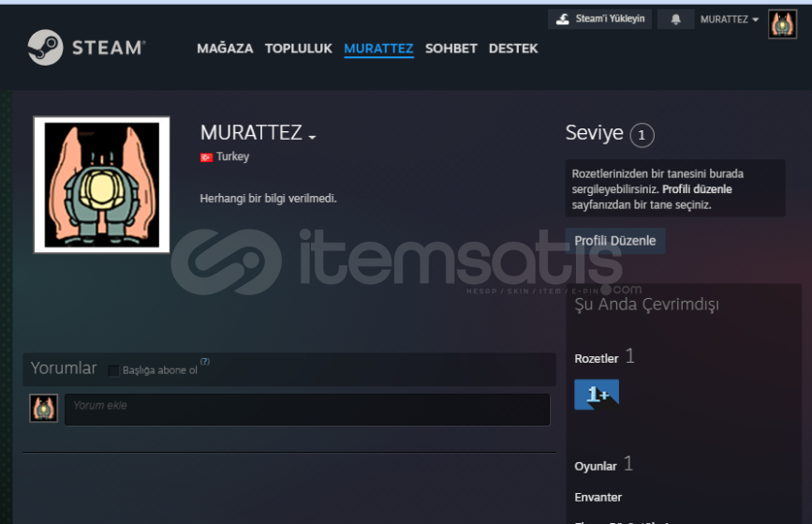The width and height of the screenshot is (812, 524).
Task: Open the Rozetler link
Action: pos(597,359)
